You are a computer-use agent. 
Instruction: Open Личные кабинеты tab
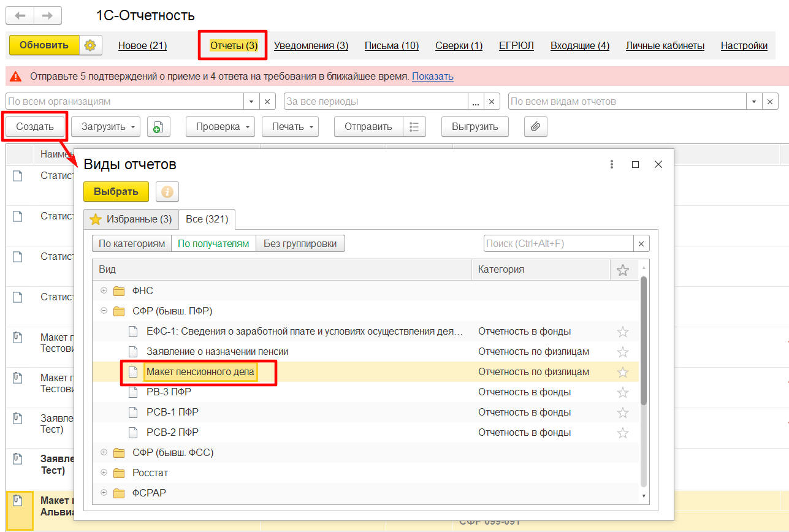point(665,45)
